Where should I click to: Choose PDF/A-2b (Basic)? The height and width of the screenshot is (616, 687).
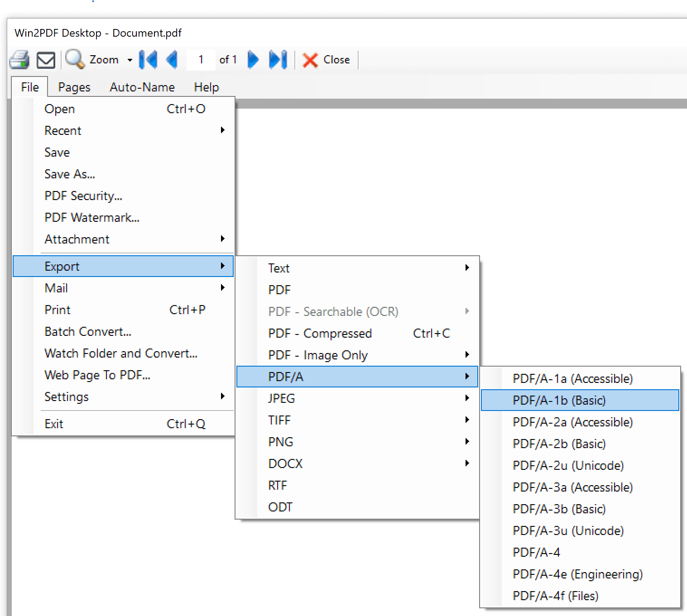pos(580,444)
